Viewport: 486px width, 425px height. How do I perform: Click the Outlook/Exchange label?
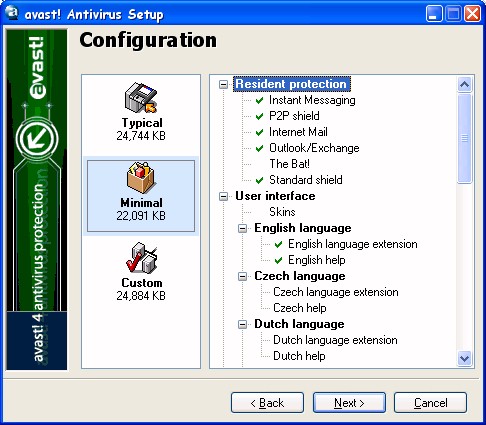(314, 148)
